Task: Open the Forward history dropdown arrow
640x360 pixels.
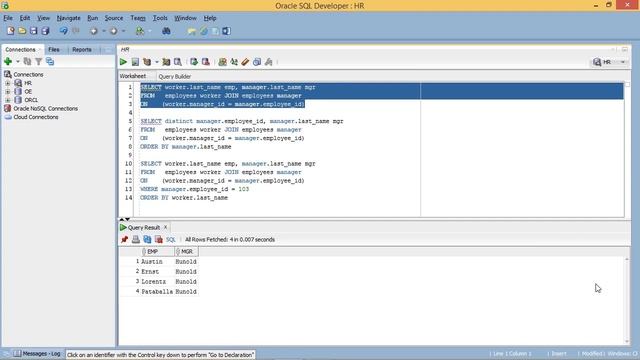Action: click(x=123, y=31)
